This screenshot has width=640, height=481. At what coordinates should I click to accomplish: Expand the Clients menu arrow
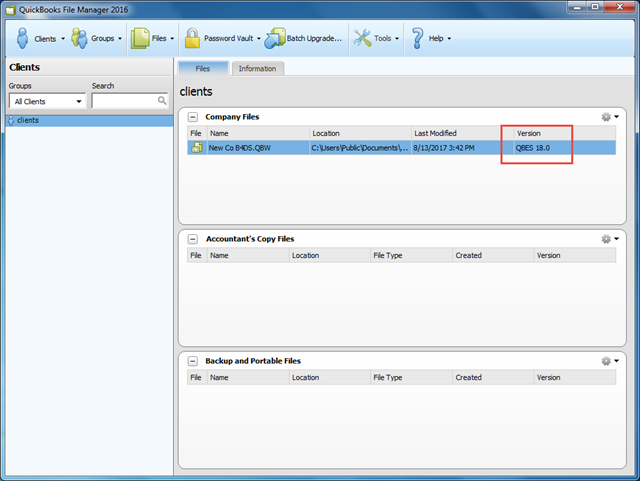(63, 39)
